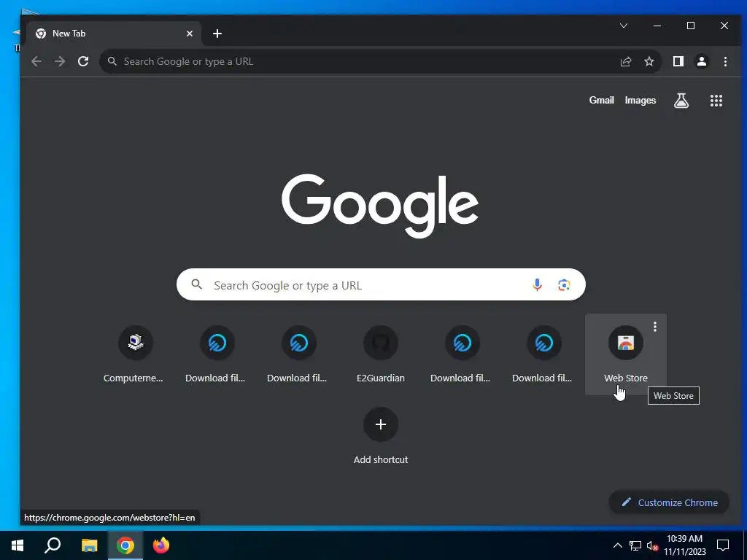Image resolution: width=747 pixels, height=560 pixels.
Task: Show hidden system tray icons
Action: [x=617, y=545]
